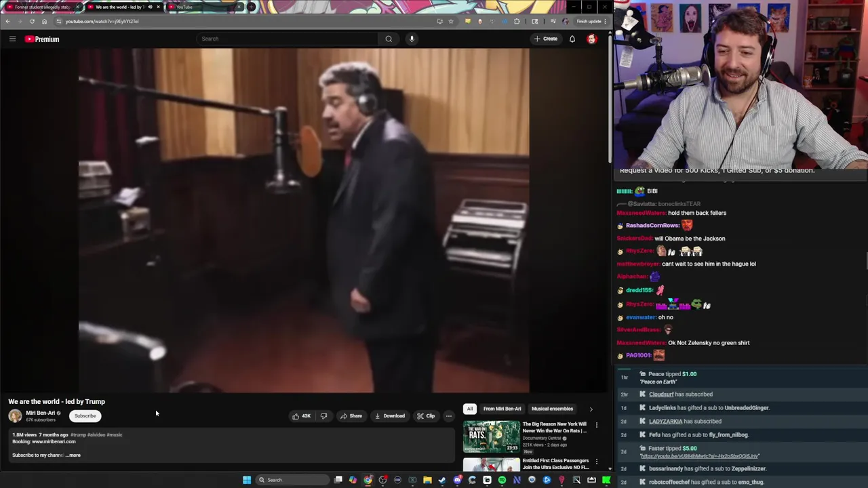Go back in the browser
Screen dimensions: 868x488
pyautogui.click(x=7, y=21)
